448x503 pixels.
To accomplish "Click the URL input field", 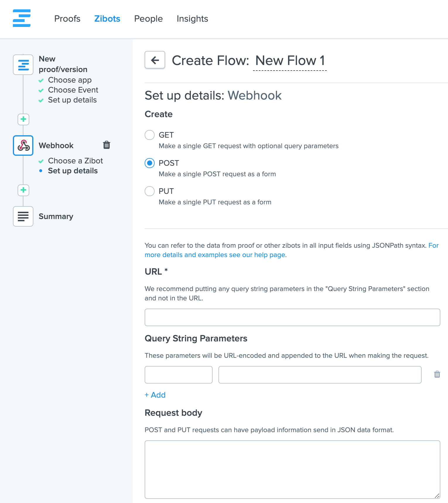I will click(292, 317).
